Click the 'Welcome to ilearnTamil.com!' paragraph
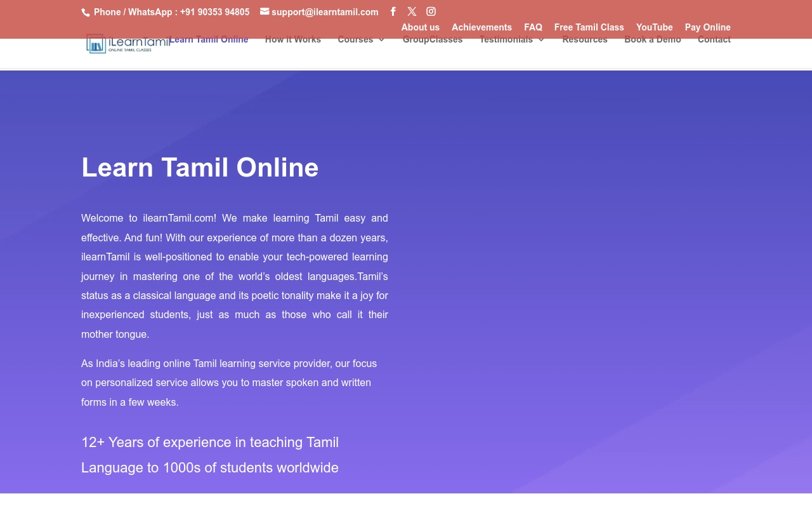This screenshot has width=812, height=508. (x=235, y=276)
